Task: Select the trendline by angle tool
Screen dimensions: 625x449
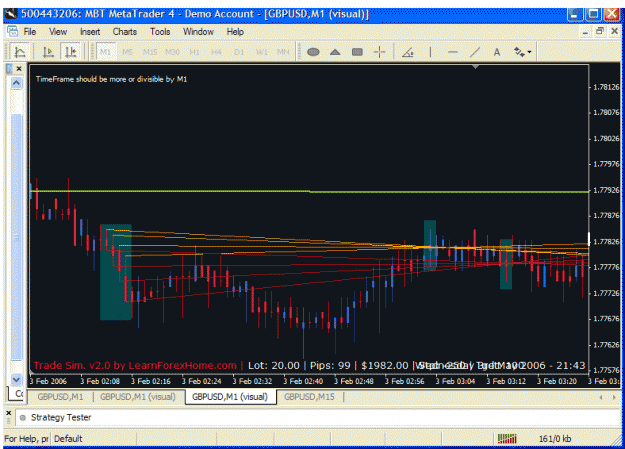Action: click(408, 52)
